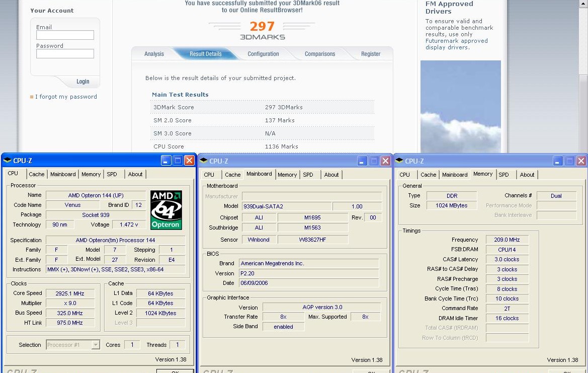Open the Processor #1 selection dropdown
588x373 pixels.
coord(96,344)
